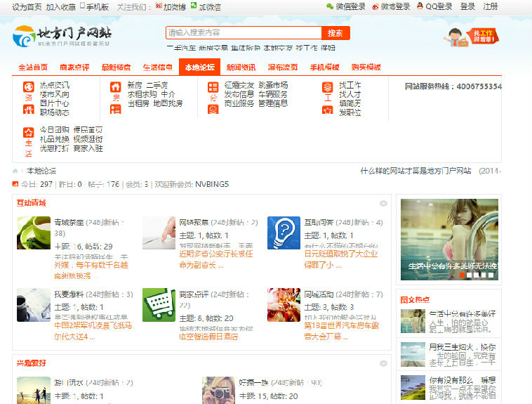The image size is (532, 404).
Task: Click the building icon below 房
Action: click(116, 109)
